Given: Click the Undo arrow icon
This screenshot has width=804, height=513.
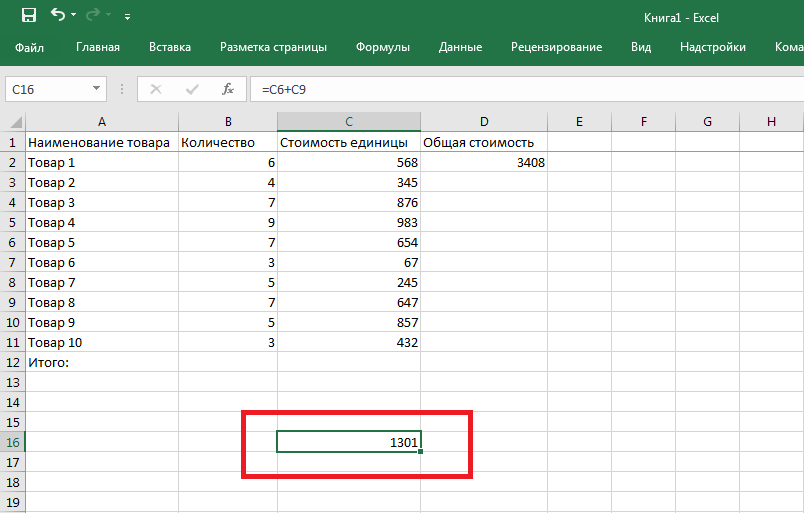Looking at the screenshot, I should [x=57, y=16].
